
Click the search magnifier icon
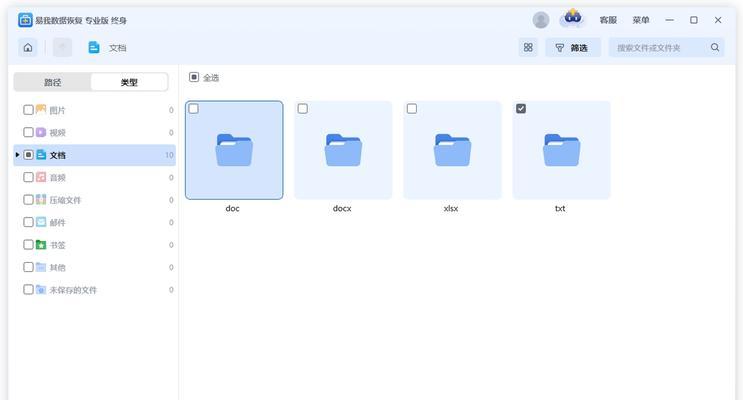715,47
